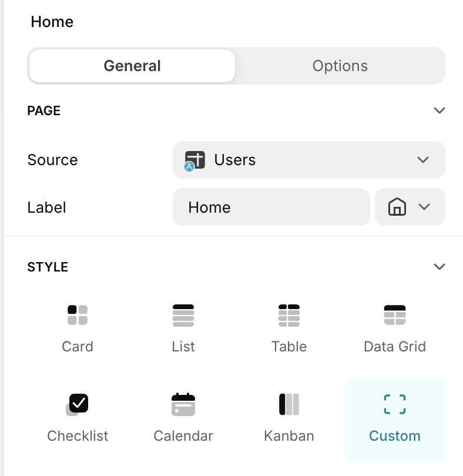The height and width of the screenshot is (476, 463).
Task: Choose the Checklist style icon
Action: (x=78, y=404)
